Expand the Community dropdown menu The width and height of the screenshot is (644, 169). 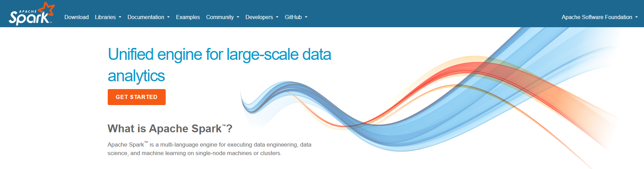[x=220, y=17]
